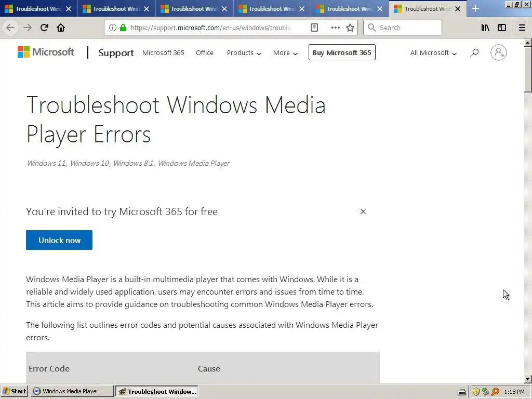Open the browser home page
Viewport: 532px width, 399px height.
coord(61,28)
